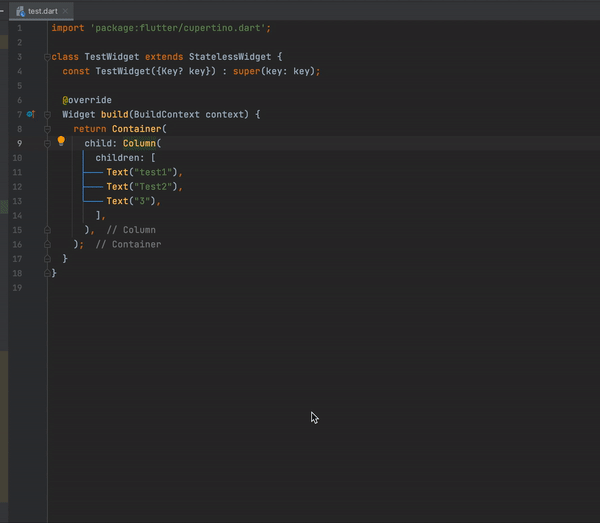The height and width of the screenshot is (523, 600).
Task: Place cursor on Text("test1") line
Action: pos(144,172)
